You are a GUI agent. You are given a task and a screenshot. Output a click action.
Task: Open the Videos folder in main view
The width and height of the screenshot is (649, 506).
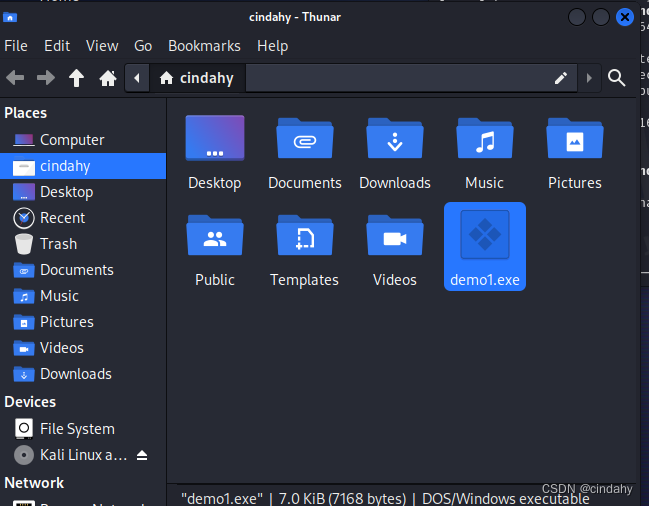pyautogui.click(x=394, y=238)
